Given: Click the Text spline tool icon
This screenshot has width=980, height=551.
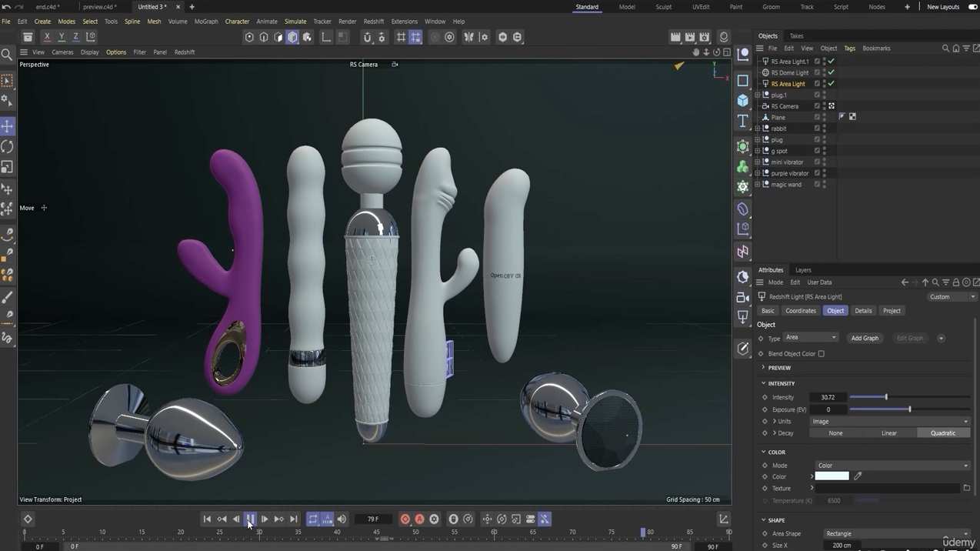Looking at the screenshot, I should [x=742, y=122].
